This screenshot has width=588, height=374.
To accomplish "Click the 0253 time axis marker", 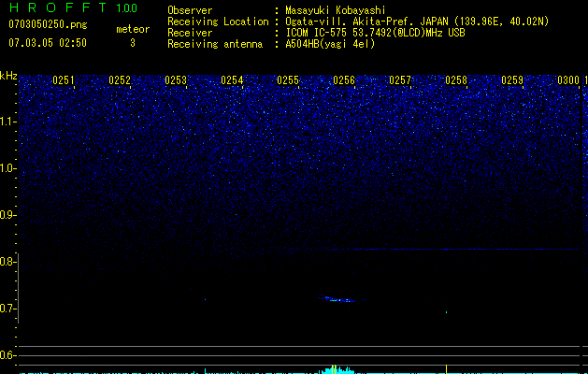I will [x=176, y=80].
